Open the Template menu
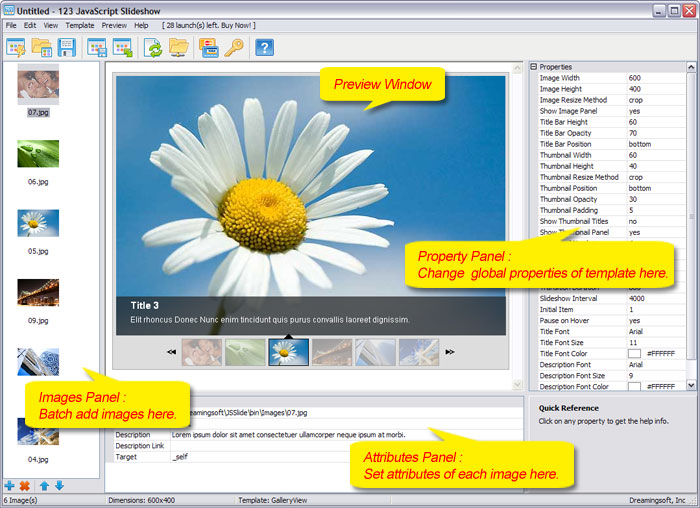Screen dimensions: 700x508 coord(79,24)
